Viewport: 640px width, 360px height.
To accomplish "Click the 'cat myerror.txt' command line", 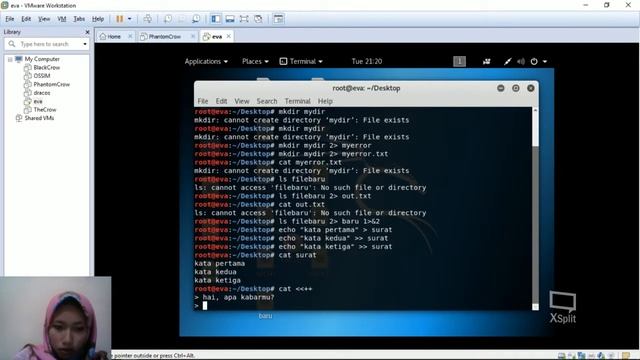I will (x=268, y=162).
